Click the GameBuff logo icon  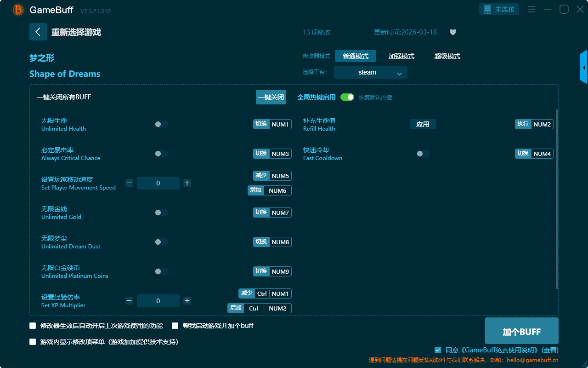(x=18, y=10)
